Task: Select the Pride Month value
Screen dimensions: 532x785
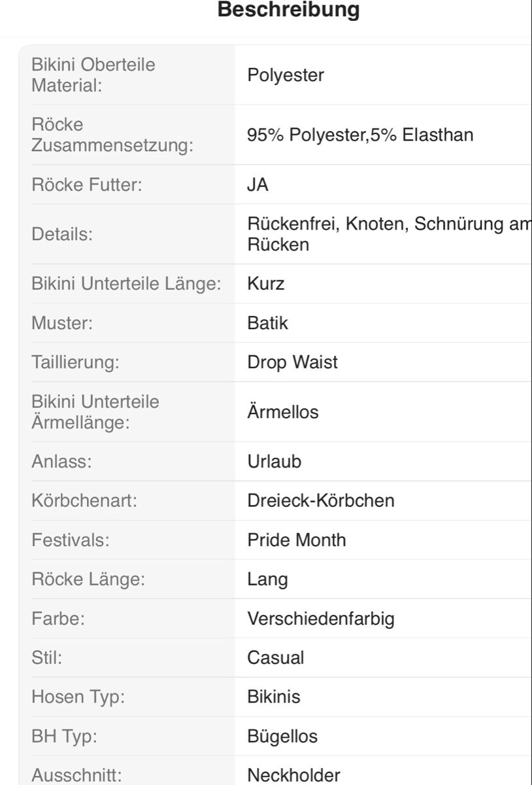Action: pos(297,540)
